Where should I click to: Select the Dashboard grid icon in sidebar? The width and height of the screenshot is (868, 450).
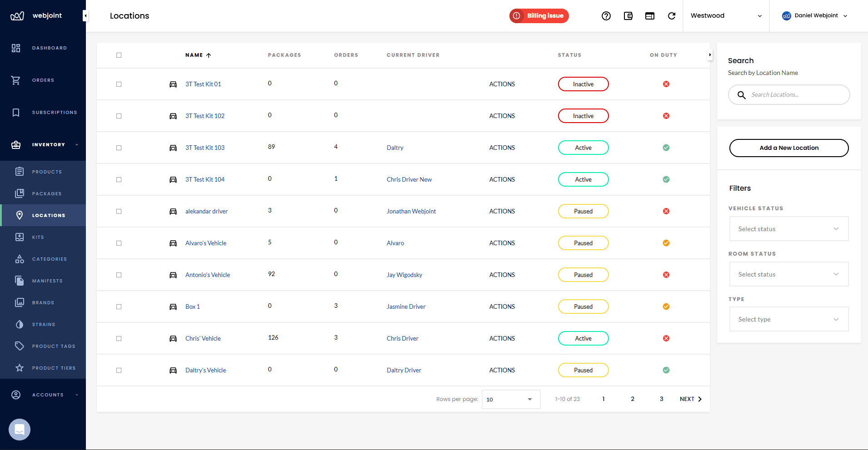coord(16,48)
